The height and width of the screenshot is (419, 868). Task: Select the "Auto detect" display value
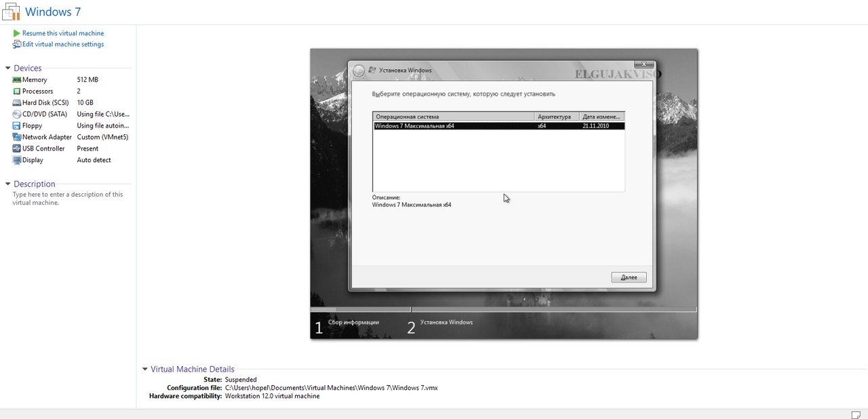click(94, 160)
